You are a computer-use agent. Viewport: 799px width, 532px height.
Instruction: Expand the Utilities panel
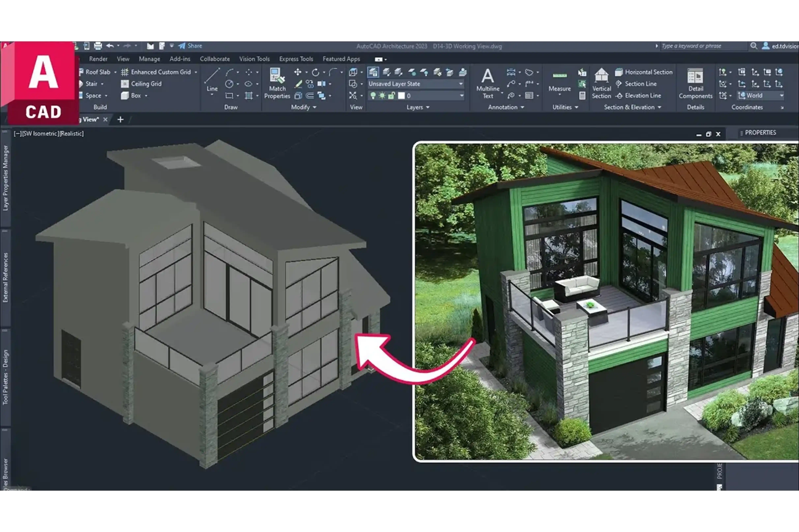click(565, 107)
